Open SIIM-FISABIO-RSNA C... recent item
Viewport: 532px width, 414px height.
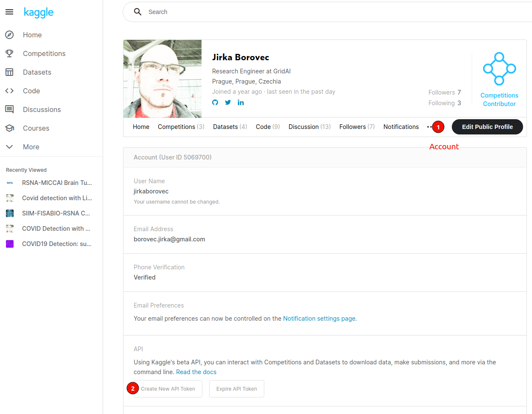click(56, 213)
